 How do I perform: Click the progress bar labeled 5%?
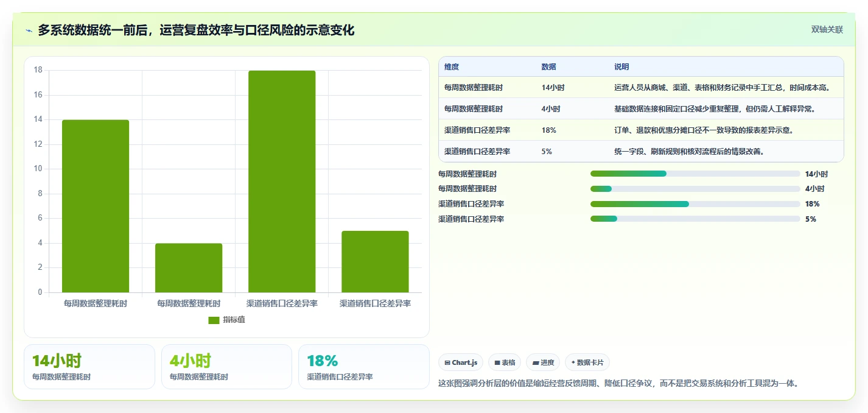point(695,219)
